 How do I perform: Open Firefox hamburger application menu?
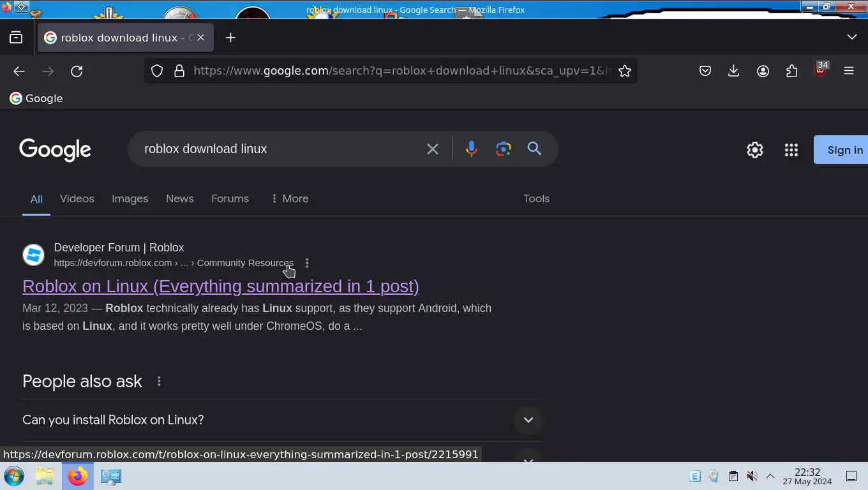point(849,71)
